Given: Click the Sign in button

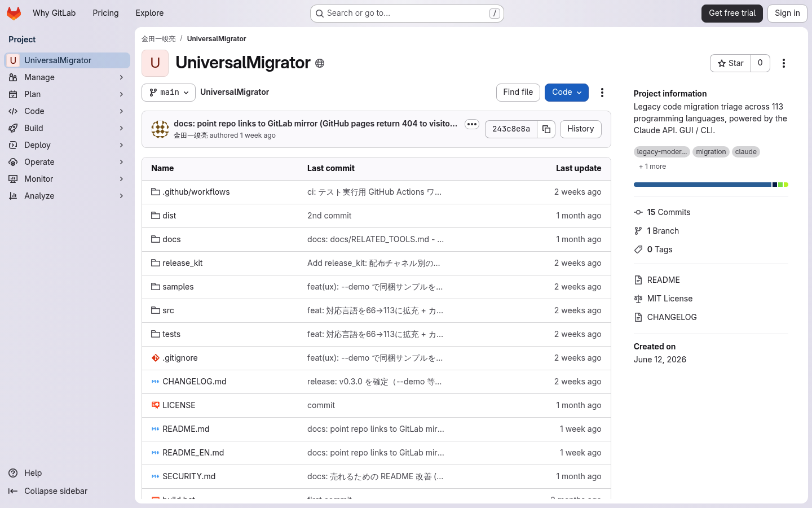Looking at the screenshot, I should tap(787, 13).
